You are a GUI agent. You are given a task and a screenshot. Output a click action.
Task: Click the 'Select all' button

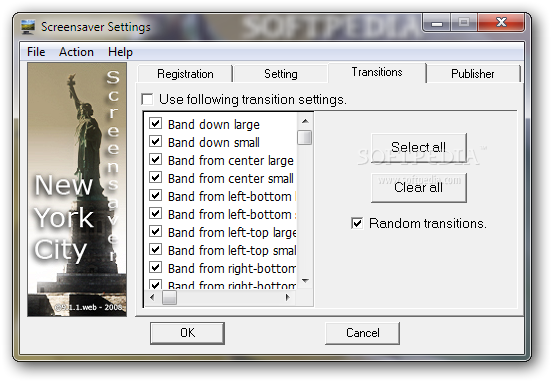(419, 148)
